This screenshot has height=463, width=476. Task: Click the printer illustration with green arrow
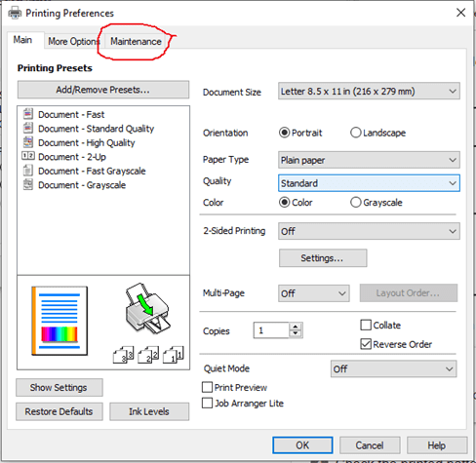(147, 309)
